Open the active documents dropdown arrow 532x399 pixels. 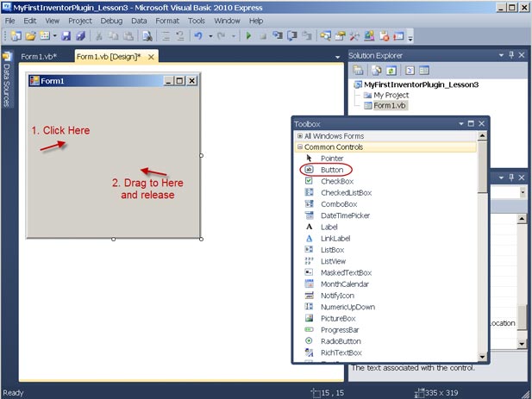tap(337, 58)
